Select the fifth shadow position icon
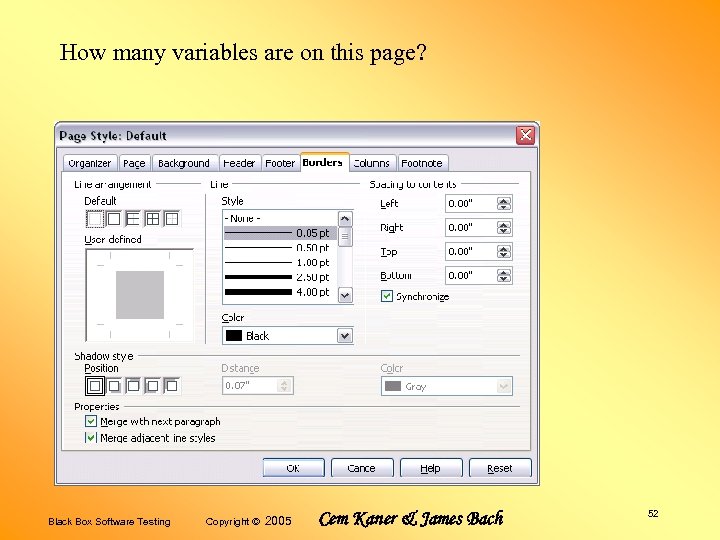The width and height of the screenshot is (720, 540). 172,386
